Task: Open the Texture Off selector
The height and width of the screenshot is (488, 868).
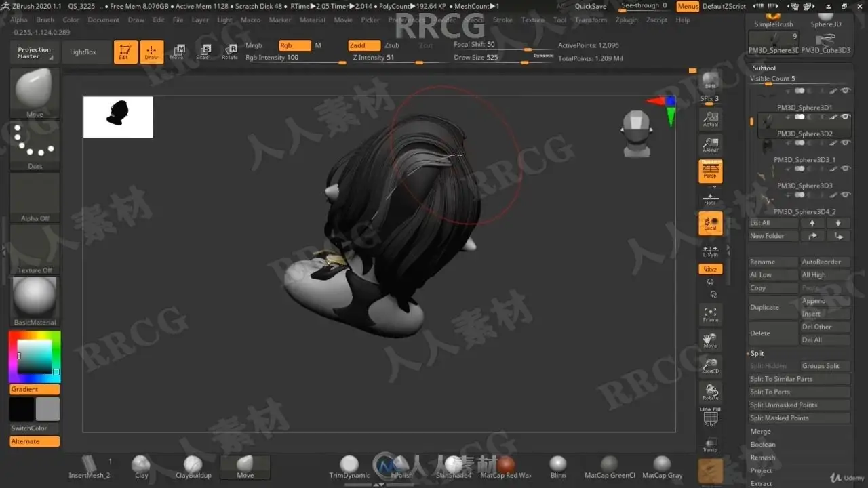Action: tap(35, 249)
